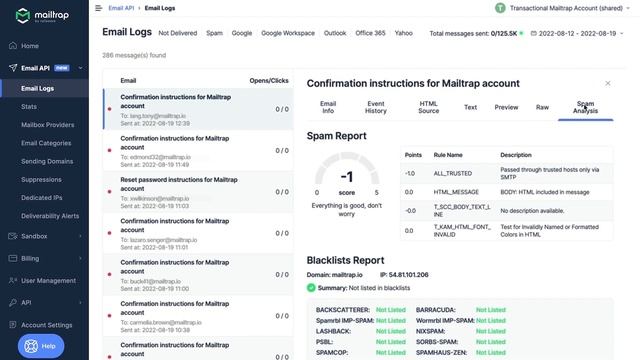Open Deliverability Alerts in the sidebar
This screenshot has height=360, width=640.
pos(50,216)
